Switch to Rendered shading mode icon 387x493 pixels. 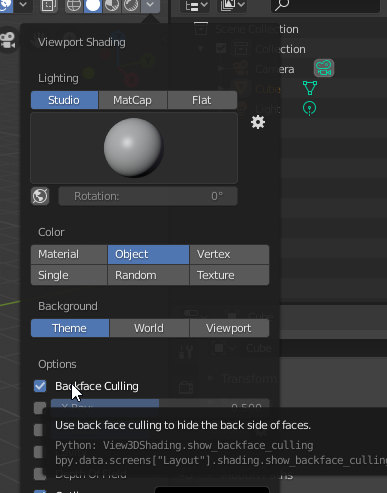pos(131,5)
